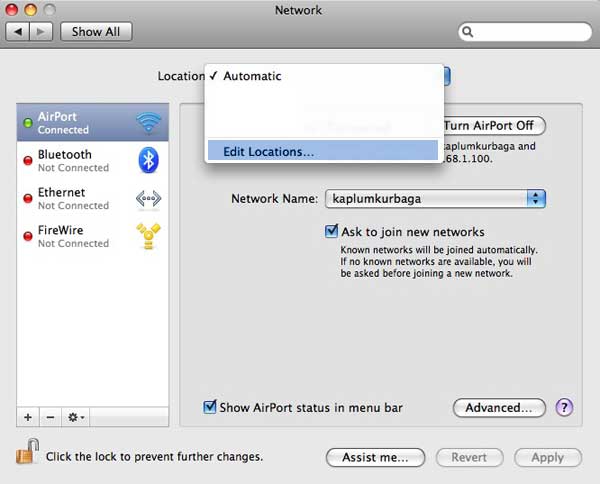Click the green status dot beside AirPort
Screen dimensions: 600x484
[28, 123]
